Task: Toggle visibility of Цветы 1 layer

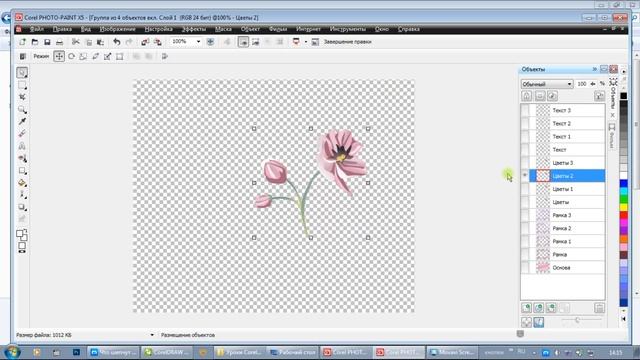Action: point(525,189)
